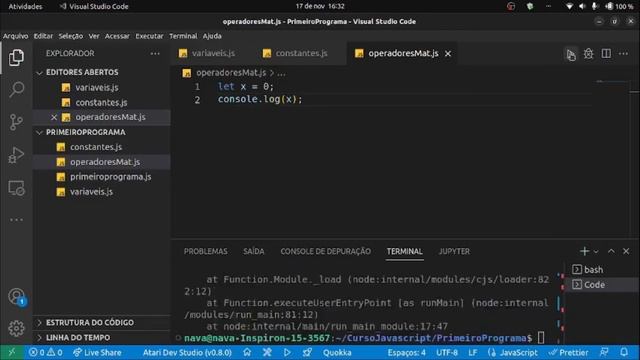Split the editor to the right
The image size is (640, 360).
[606, 53]
